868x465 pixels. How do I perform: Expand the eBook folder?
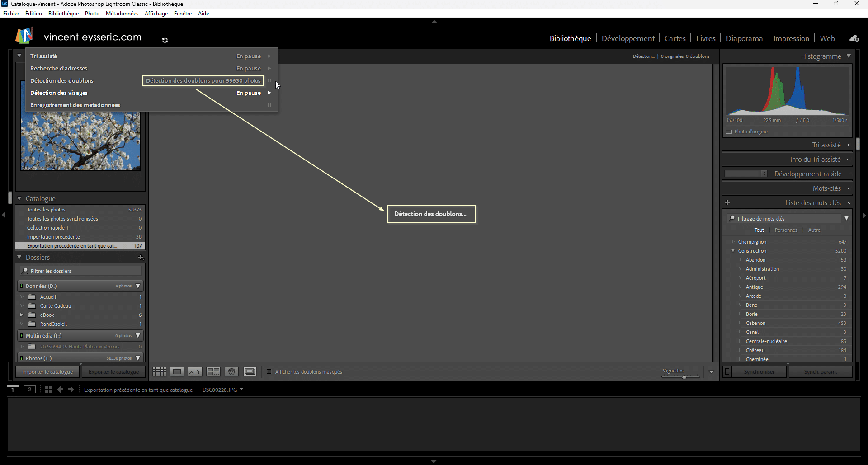point(22,315)
